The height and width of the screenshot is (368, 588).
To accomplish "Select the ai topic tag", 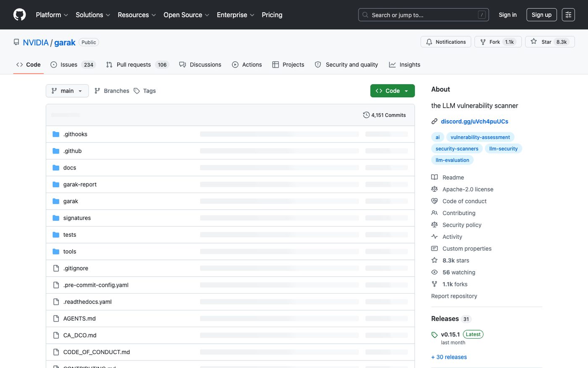I will [437, 137].
